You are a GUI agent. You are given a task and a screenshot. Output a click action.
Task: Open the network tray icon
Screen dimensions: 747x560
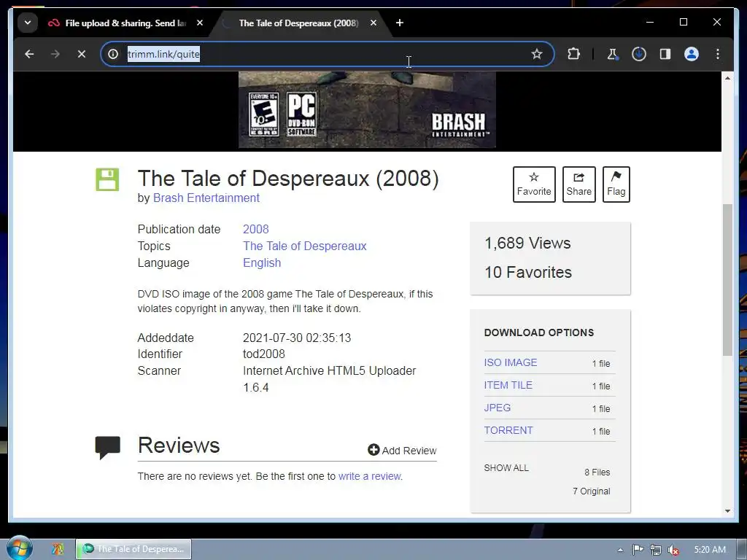pyautogui.click(x=656, y=550)
